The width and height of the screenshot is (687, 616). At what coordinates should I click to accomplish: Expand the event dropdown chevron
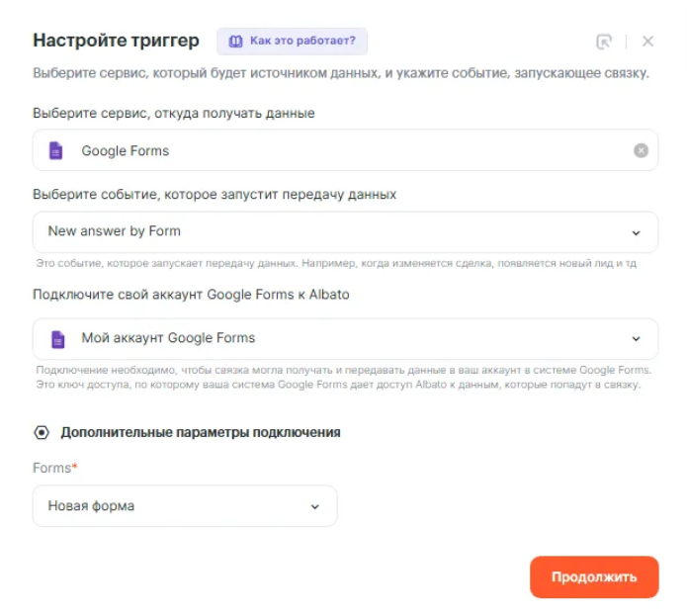point(636,232)
